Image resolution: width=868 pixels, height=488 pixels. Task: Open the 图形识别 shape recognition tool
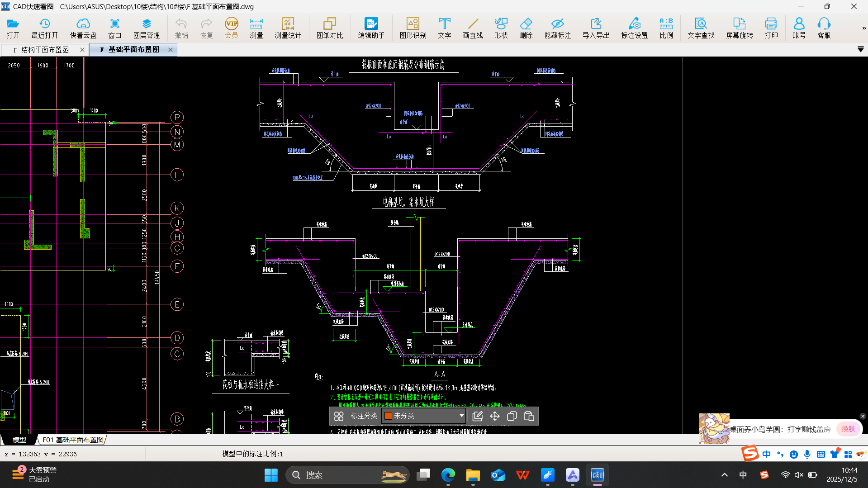pos(413,28)
